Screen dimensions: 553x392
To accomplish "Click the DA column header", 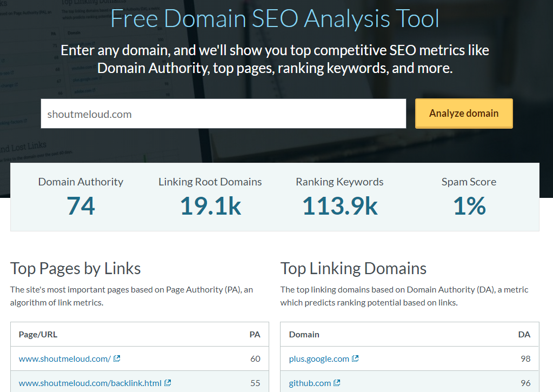I will click(524, 335).
